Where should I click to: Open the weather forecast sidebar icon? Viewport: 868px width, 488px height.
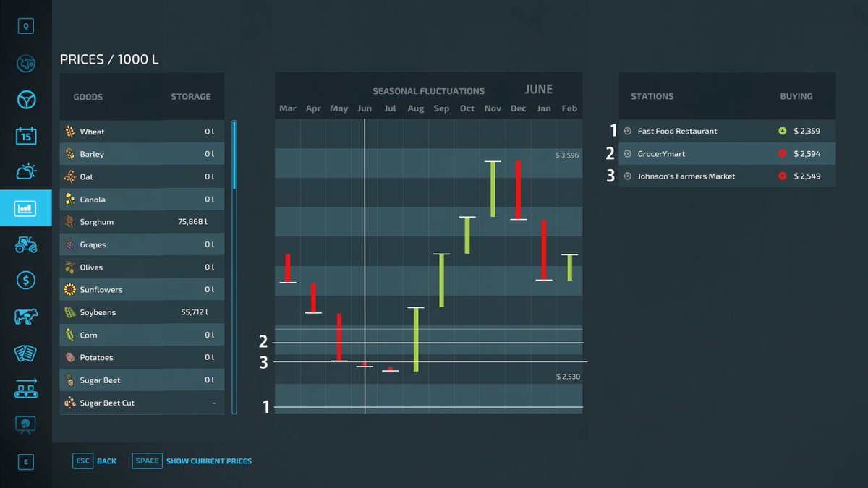[x=26, y=171]
